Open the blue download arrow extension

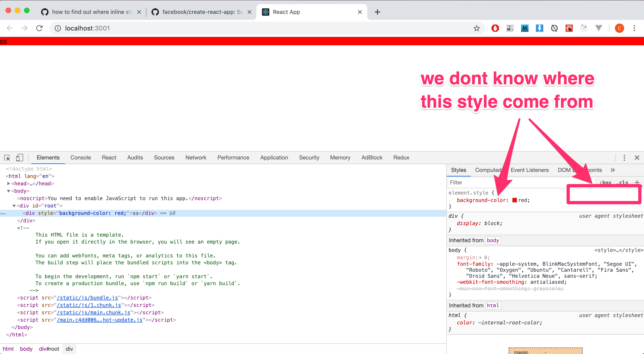point(539,28)
